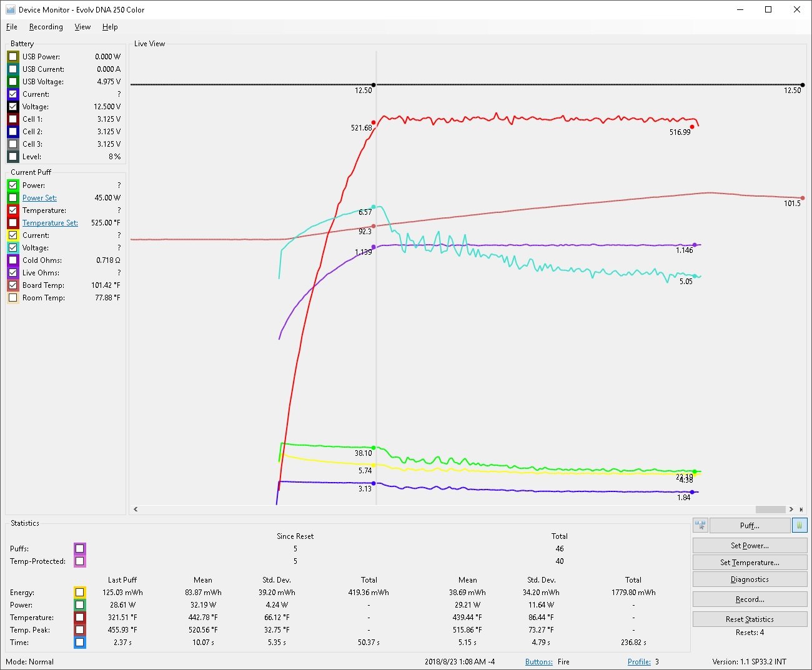Toggle the Puffs statistics graph checkbox
Screen dimensions: 812x670
[x=79, y=549]
